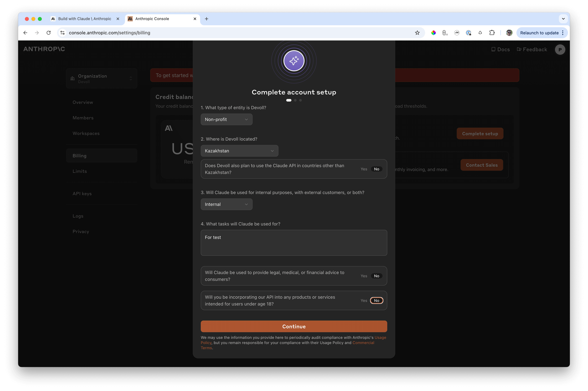Select No for users under age 18

tap(376, 301)
